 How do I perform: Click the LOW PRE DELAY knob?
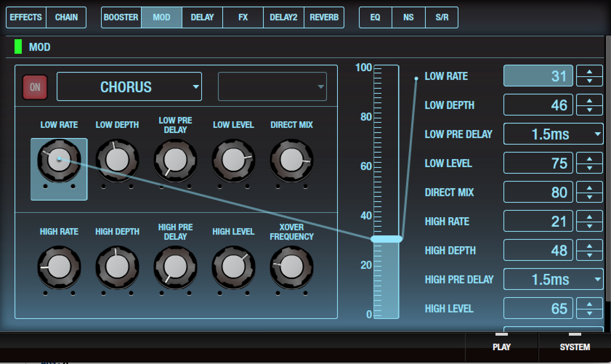click(175, 160)
